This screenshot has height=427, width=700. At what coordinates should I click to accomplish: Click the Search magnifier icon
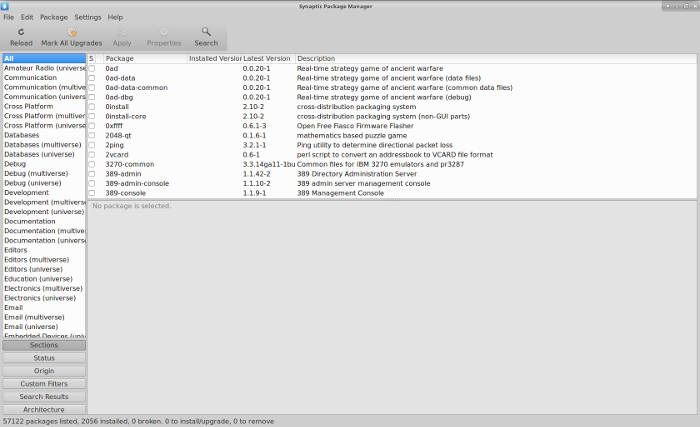(206, 32)
